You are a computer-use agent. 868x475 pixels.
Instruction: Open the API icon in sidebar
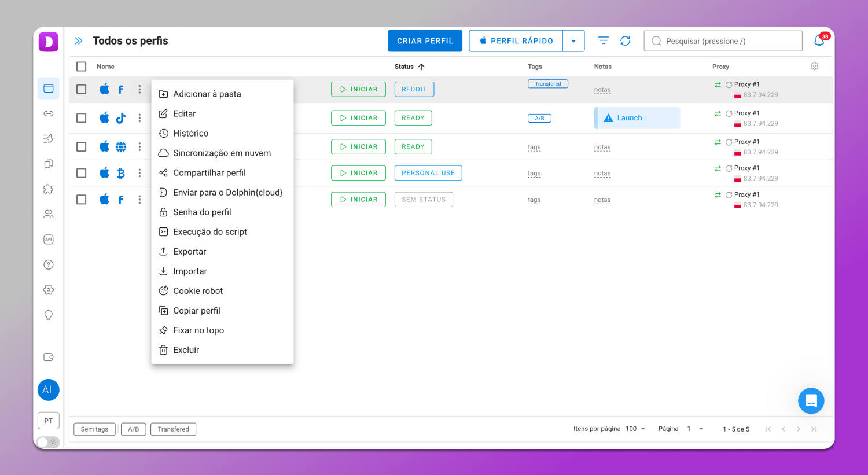coord(49,240)
